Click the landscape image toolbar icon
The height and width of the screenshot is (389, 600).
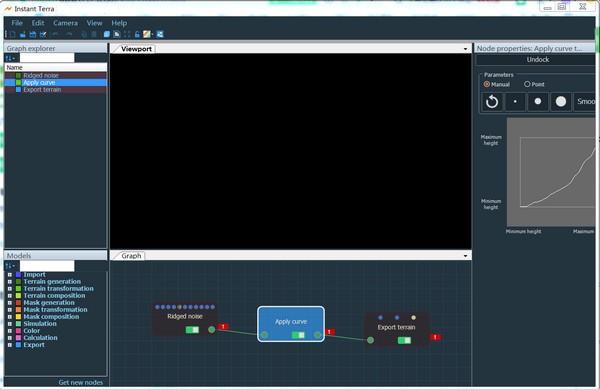pyautogui.click(x=160, y=34)
